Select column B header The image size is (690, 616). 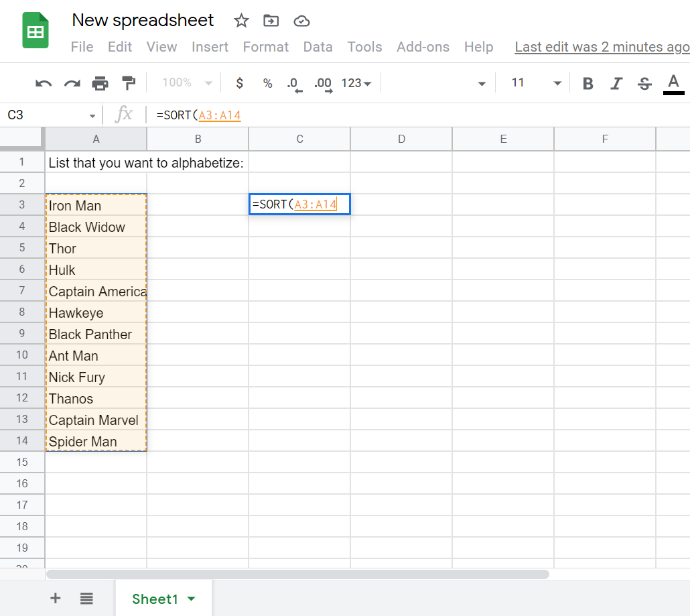coord(198,139)
